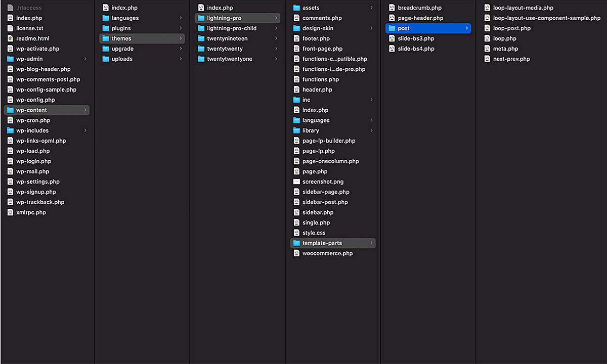Select the languages folder in wp-content column
Screen dimensions: 607x364
(x=125, y=18)
